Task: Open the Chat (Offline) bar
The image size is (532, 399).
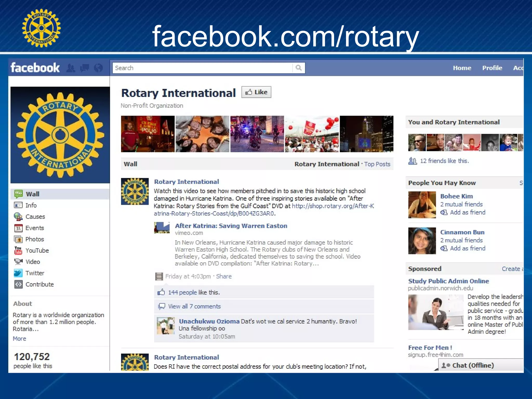Action: tap(481, 365)
